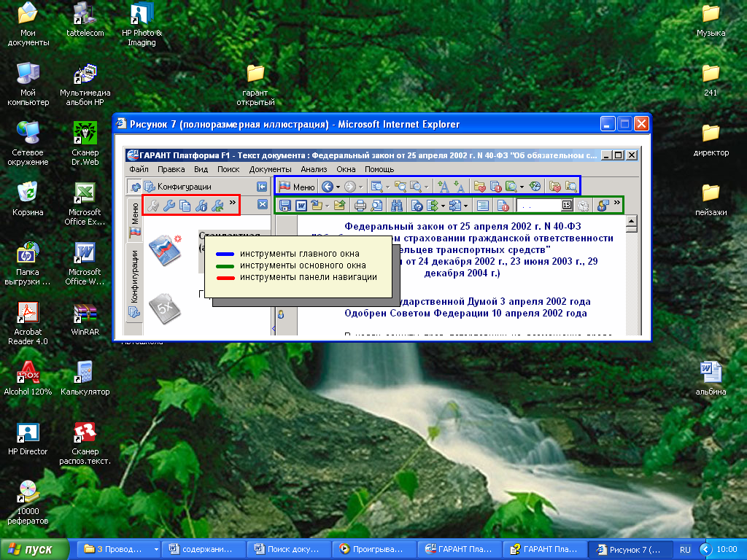Open dropdown beside list with green arrow icon

[443, 206]
